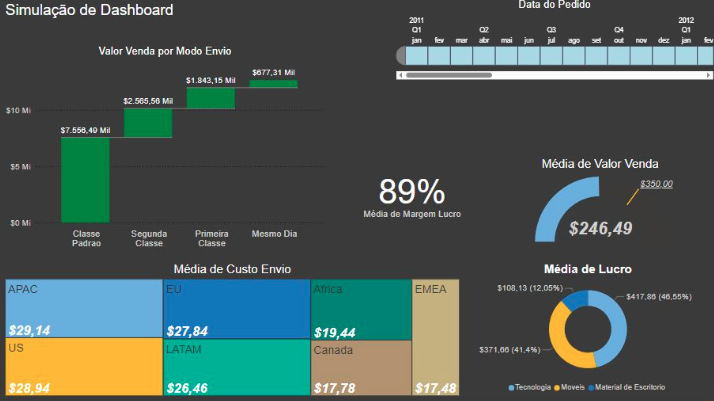
Task: Select the EMEA treemap tile
Action: click(x=436, y=337)
